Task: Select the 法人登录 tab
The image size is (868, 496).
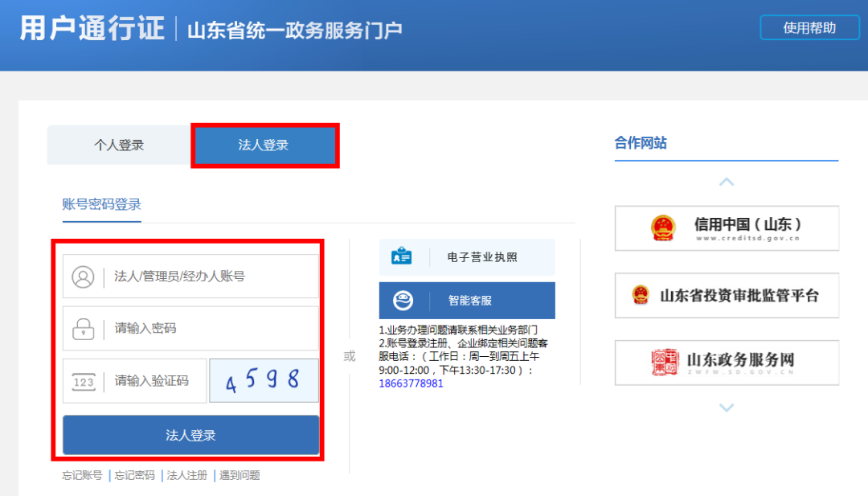Action: [x=264, y=146]
